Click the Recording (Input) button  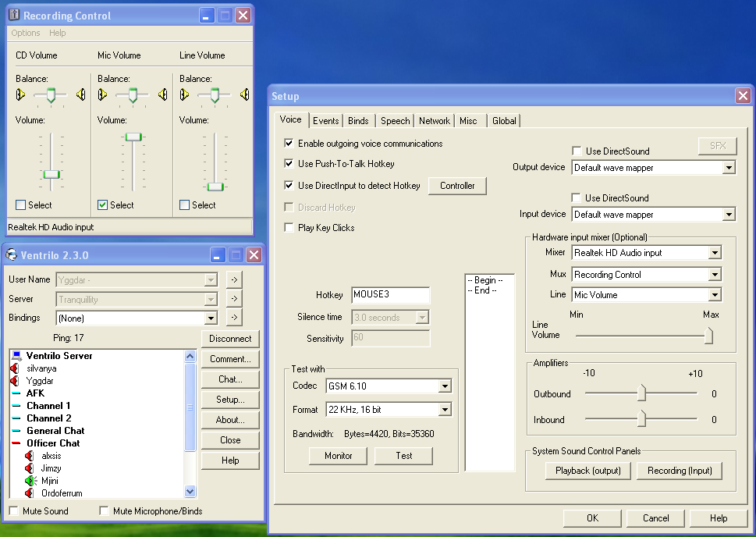coord(680,471)
